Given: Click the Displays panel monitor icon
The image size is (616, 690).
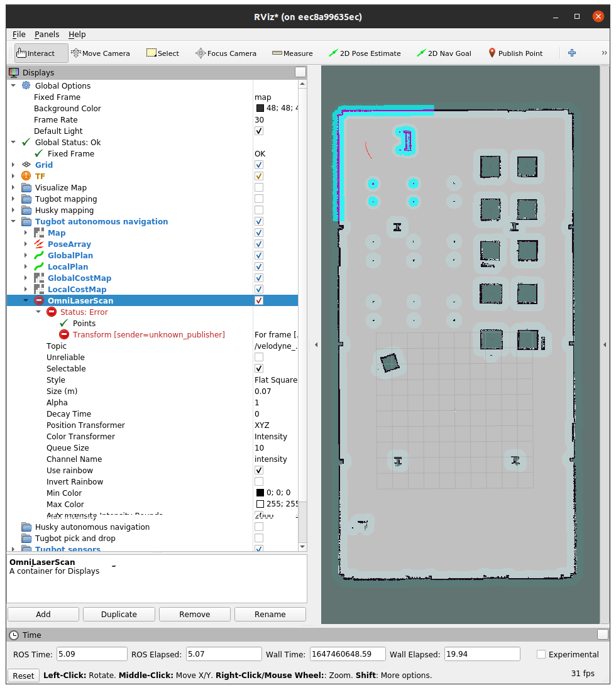Looking at the screenshot, I should [14, 73].
